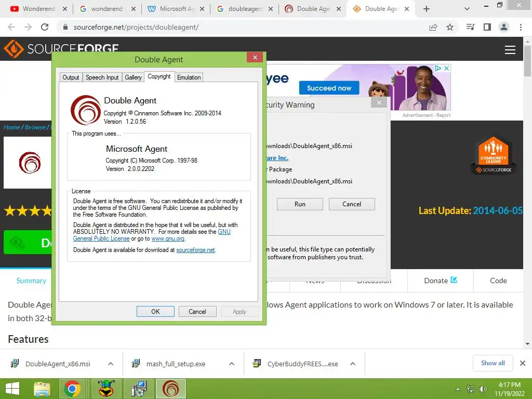Click the page vertical scrollbar thumb
This screenshot has width=532, height=399.
[x=528, y=60]
